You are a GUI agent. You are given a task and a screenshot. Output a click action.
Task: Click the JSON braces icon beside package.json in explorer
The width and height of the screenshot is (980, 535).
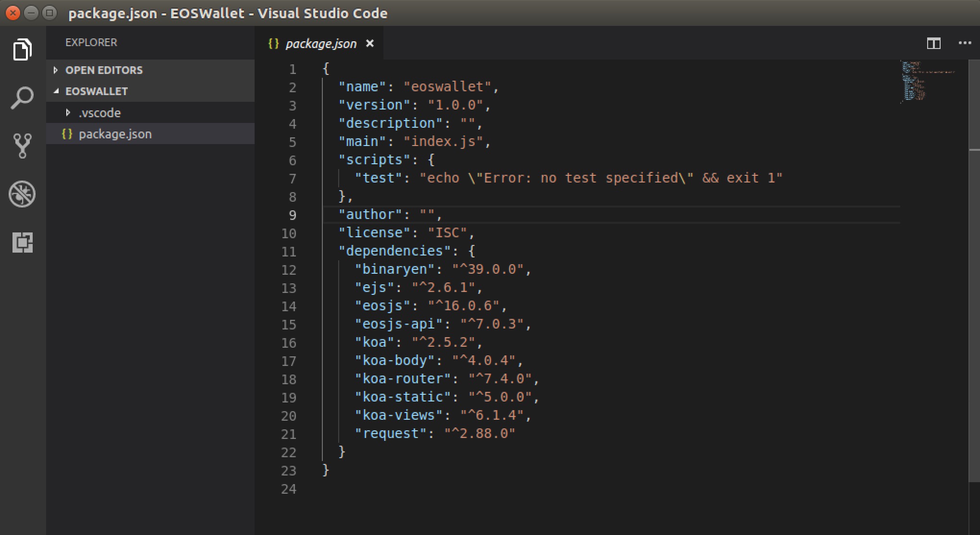pos(67,134)
